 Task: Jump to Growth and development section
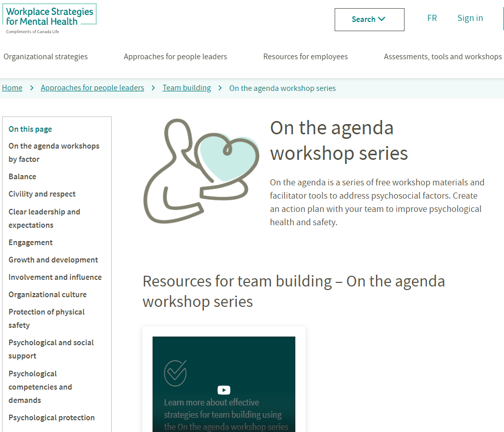coord(53,260)
